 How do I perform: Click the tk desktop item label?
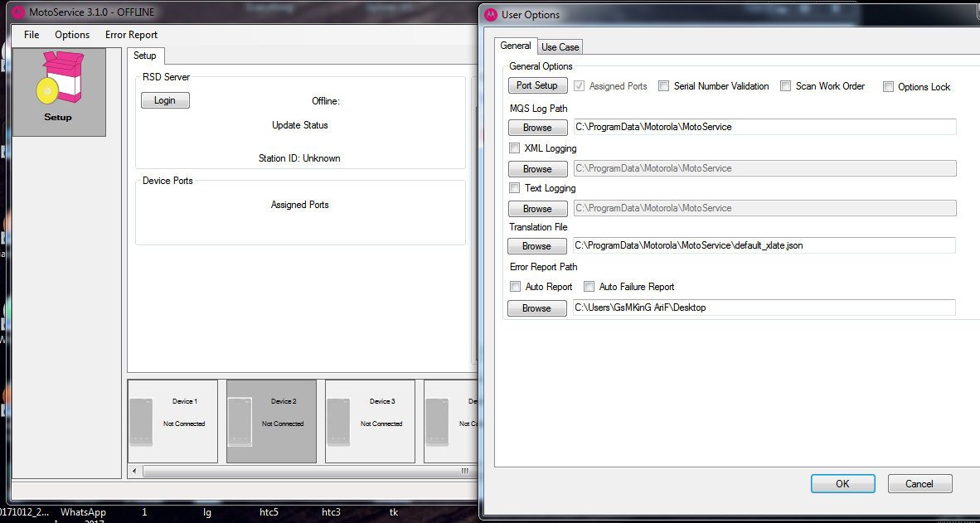394,512
